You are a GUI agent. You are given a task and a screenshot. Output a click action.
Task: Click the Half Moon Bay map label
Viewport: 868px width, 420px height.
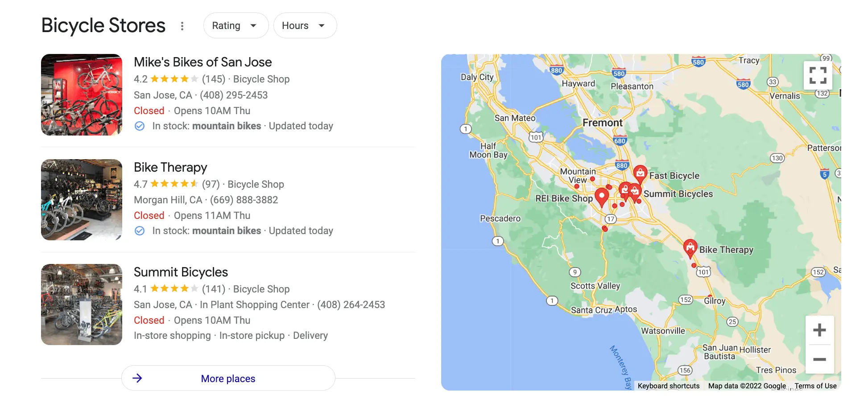tap(488, 150)
